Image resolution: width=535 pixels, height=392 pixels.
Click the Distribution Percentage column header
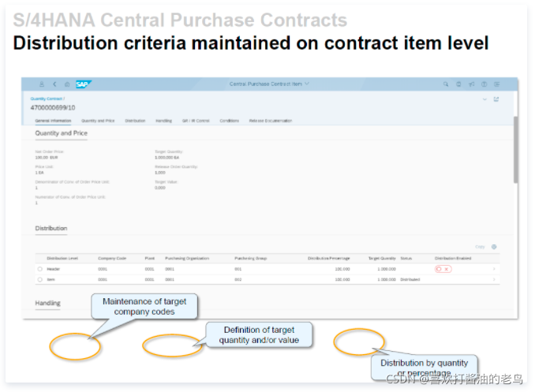(x=329, y=258)
